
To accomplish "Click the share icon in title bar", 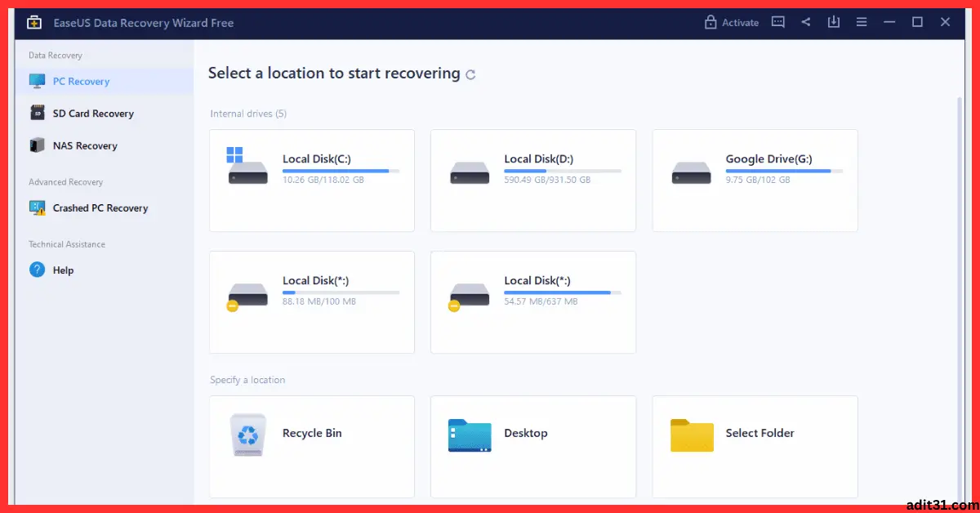I will [805, 22].
